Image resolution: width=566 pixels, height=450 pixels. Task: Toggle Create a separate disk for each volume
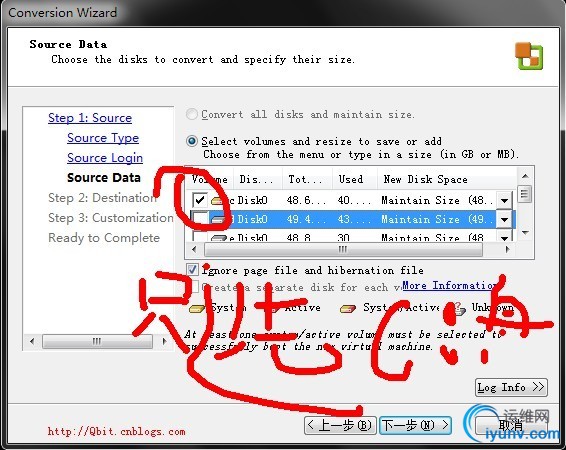[195, 287]
